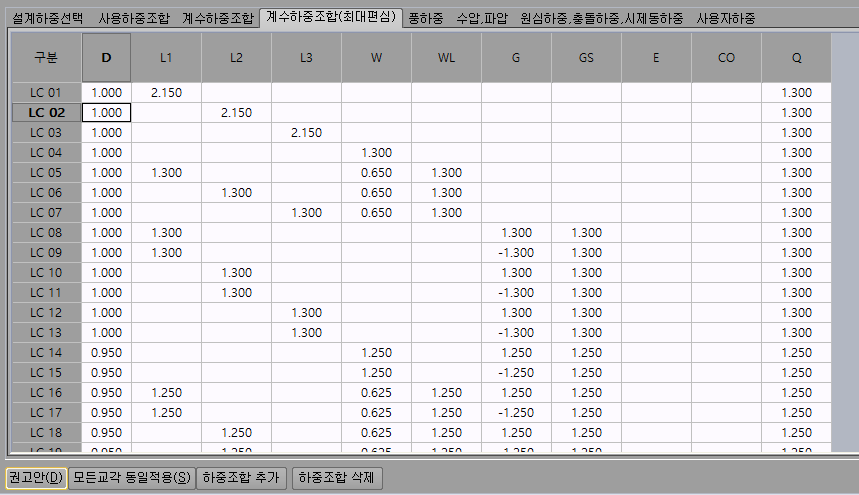Click the 권고안(D) button
The width and height of the screenshot is (859, 495).
[x=36, y=477]
